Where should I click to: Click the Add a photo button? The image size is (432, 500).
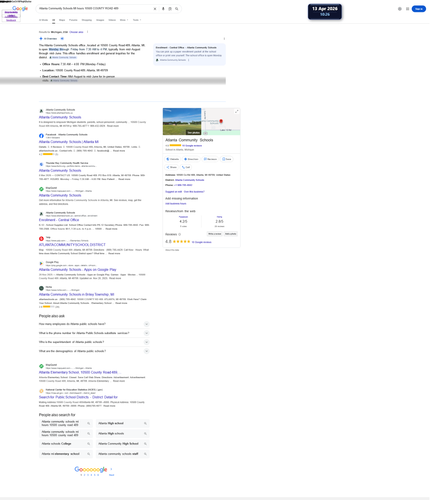point(231,234)
